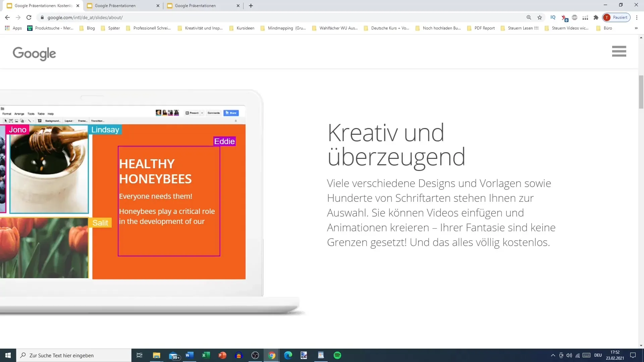This screenshot has width=644, height=362.
Task: Open the IQ extension
Action: pos(553,17)
